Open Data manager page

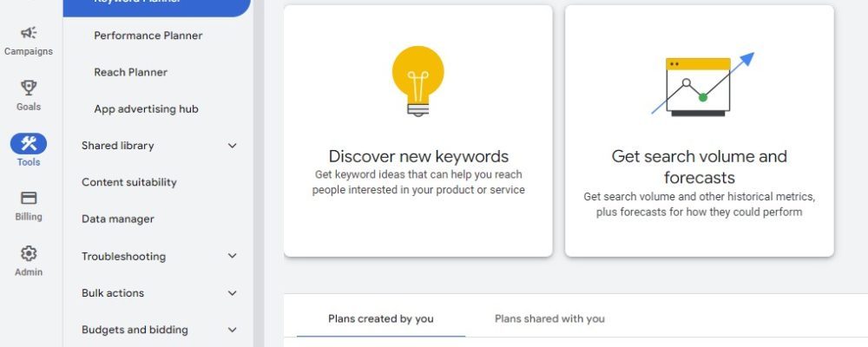pyautogui.click(x=118, y=219)
